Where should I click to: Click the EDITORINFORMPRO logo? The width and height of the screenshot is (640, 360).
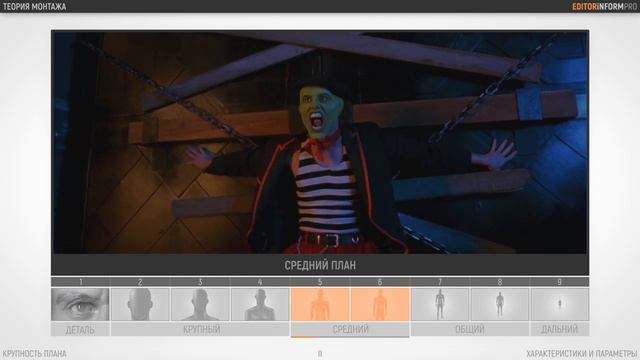[x=604, y=7]
